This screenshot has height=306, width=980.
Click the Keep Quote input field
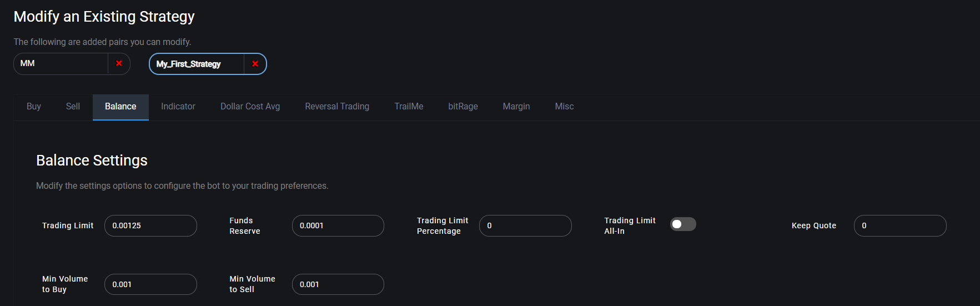900,225
